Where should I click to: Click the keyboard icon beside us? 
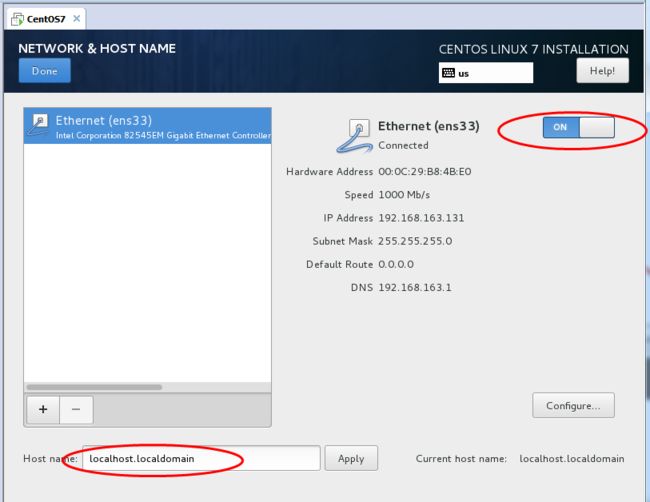point(449,73)
